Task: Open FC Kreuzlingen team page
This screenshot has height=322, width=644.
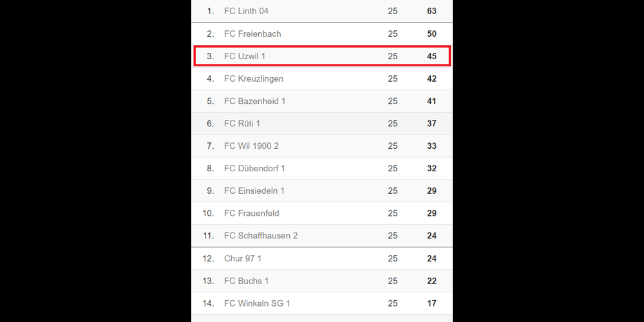Action: click(x=254, y=79)
